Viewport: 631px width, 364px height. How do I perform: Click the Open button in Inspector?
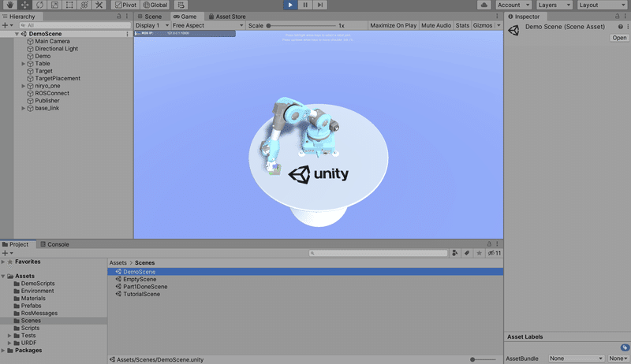(x=619, y=38)
